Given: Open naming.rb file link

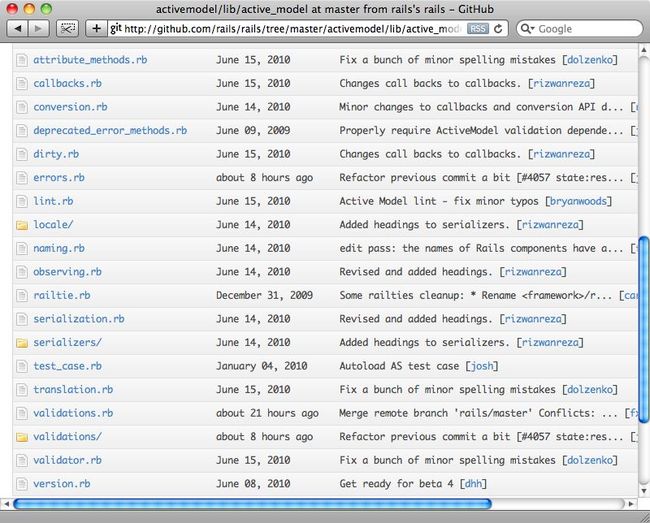Looking at the screenshot, I should 59,248.
